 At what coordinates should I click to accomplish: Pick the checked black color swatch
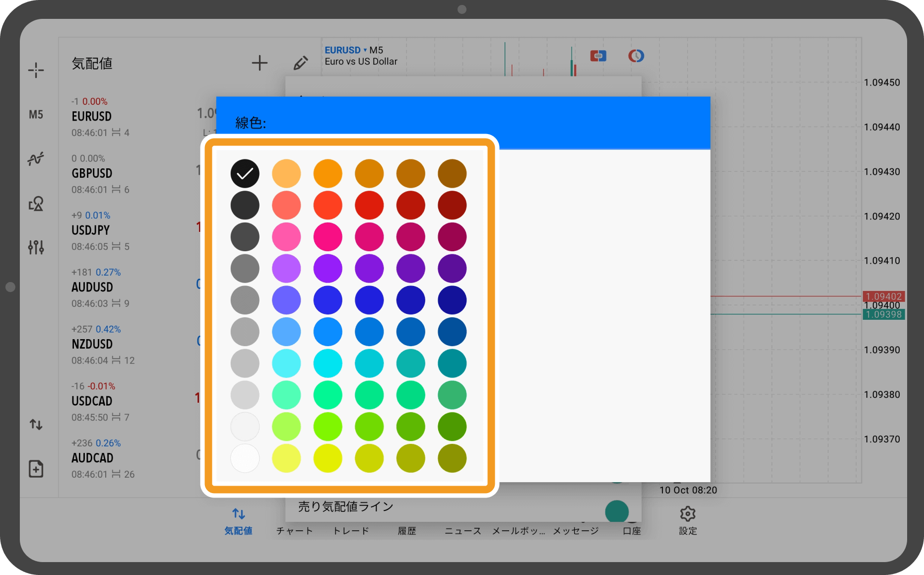click(245, 173)
